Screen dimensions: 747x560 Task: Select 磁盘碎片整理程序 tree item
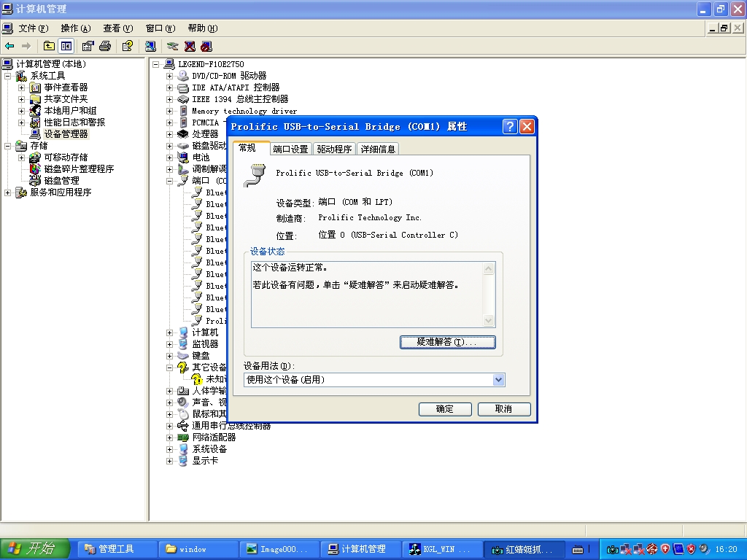coord(79,169)
